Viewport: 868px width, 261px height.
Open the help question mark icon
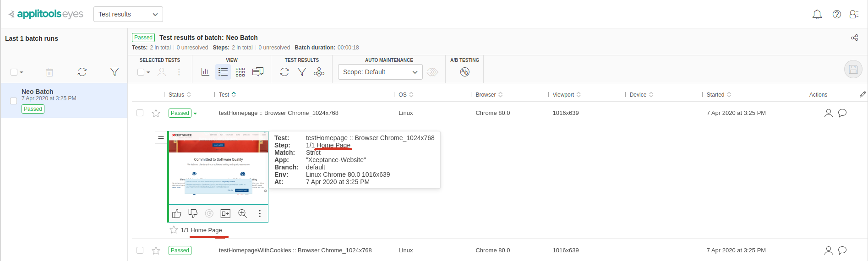click(x=837, y=14)
